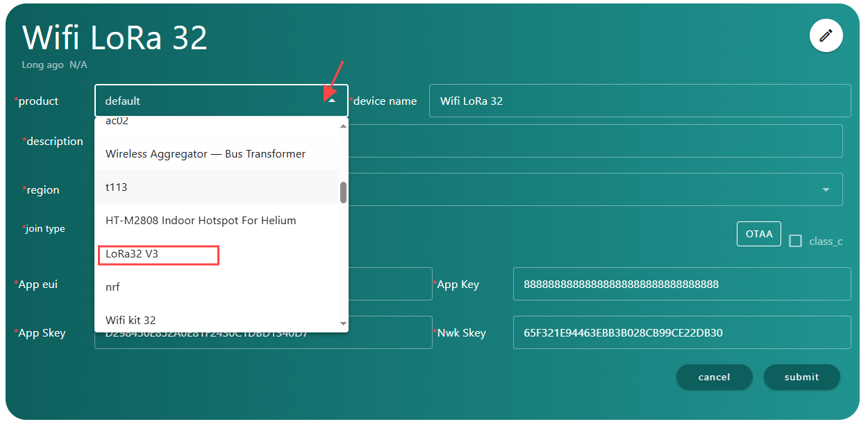Open the product combo box showing default
The image size is (868, 424).
point(222,101)
